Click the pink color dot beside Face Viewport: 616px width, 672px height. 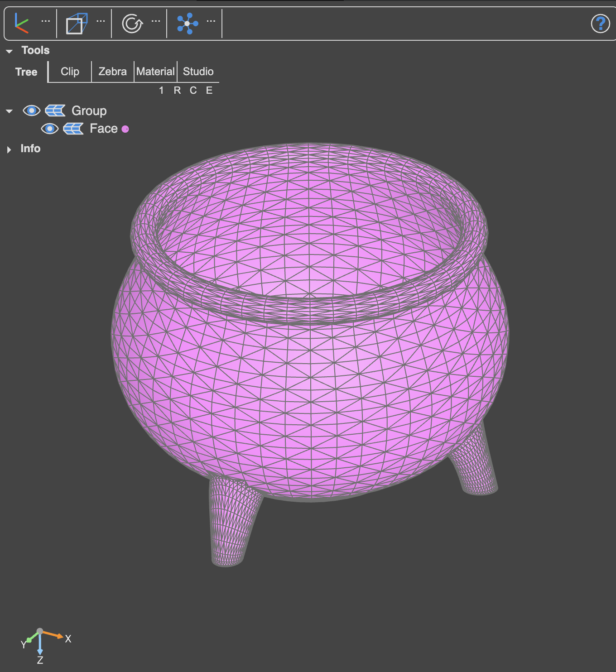click(x=125, y=129)
